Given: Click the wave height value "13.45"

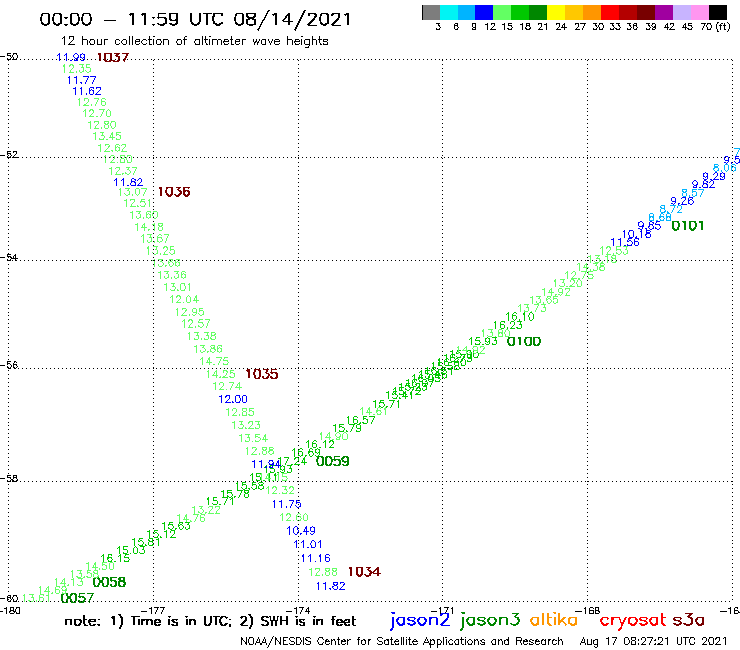Looking at the screenshot, I should (x=107, y=136).
